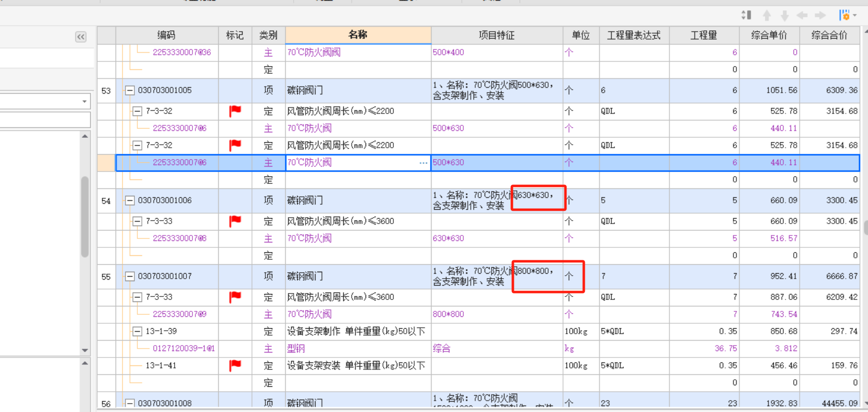
Task: Click the 5*QDL expression in row 13-1-39
Action: click(613, 331)
